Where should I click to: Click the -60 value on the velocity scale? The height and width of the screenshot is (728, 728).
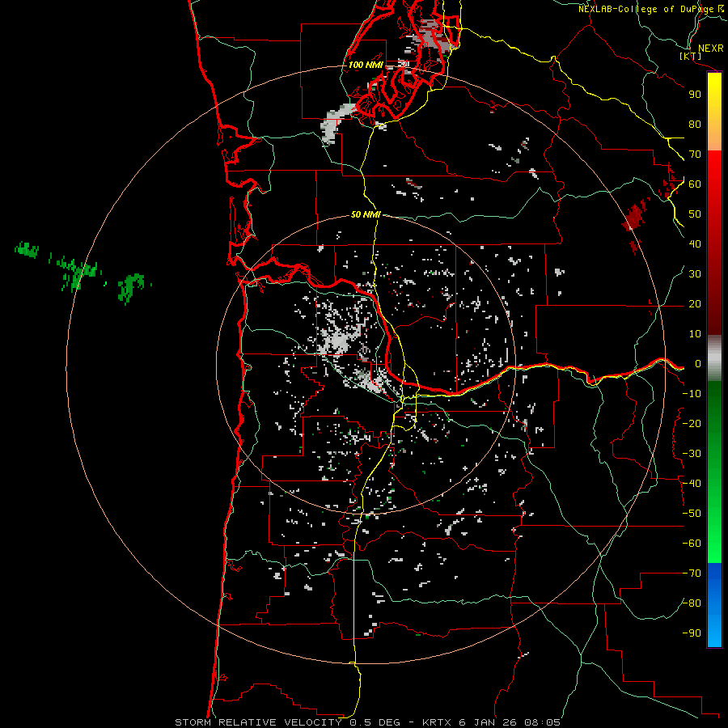click(x=692, y=544)
